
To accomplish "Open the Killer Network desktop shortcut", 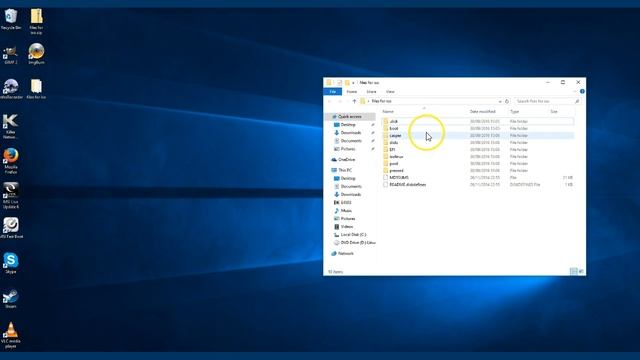I will click(11, 127).
